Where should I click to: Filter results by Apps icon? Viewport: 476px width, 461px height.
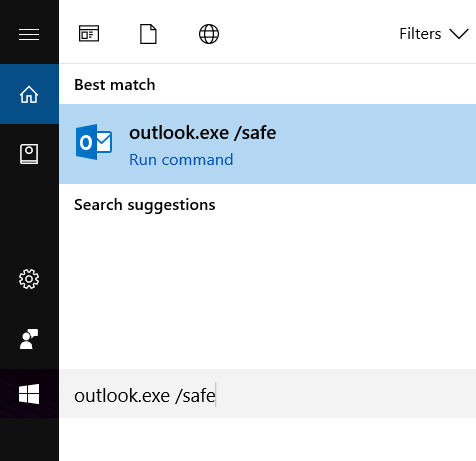click(x=89, y=34)
